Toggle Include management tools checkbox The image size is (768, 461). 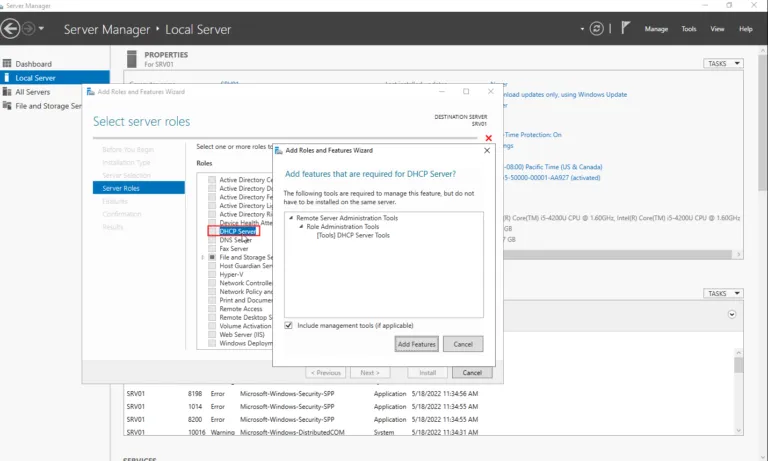point(288,325)
